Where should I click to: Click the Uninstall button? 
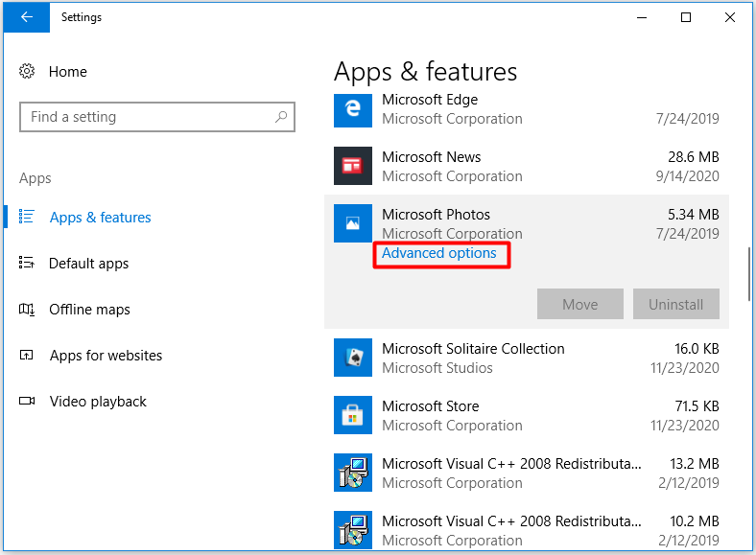tap(676, 304)
